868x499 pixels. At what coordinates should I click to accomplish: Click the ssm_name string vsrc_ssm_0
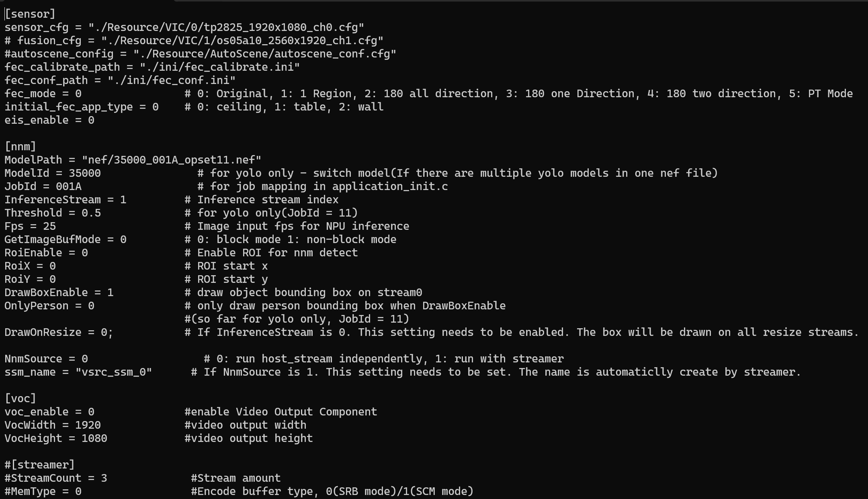click(x=113, y=372)
